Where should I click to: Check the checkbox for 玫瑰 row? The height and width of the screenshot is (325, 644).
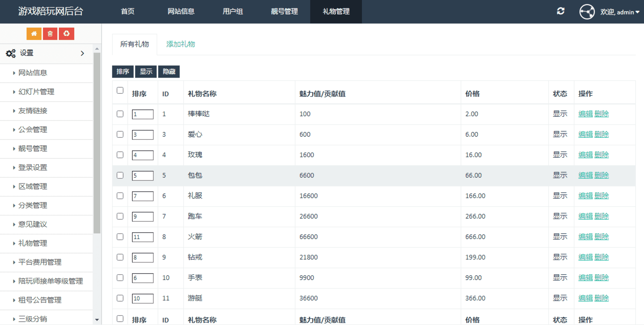click(120, 155)
